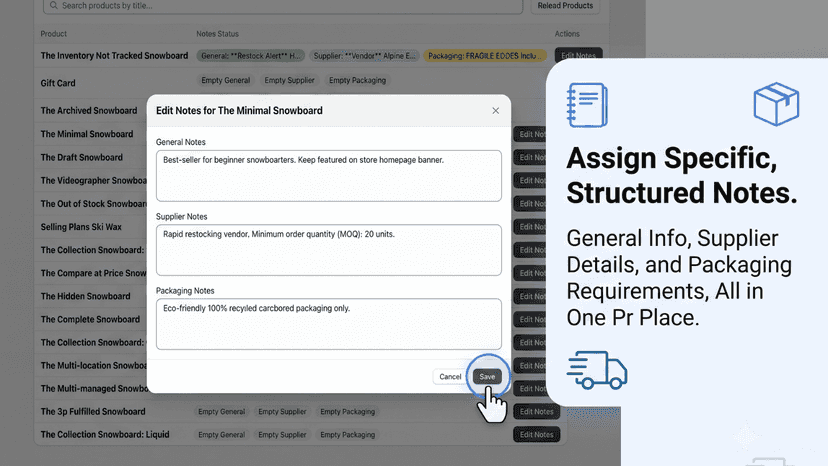Click the search magnifier icon
The width and height of the screenshot is (828, 466).
[x=53, y=6]
